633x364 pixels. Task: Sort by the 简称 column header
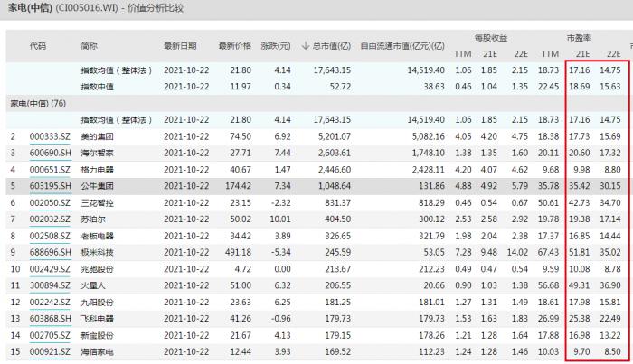(x=90, y=46)
